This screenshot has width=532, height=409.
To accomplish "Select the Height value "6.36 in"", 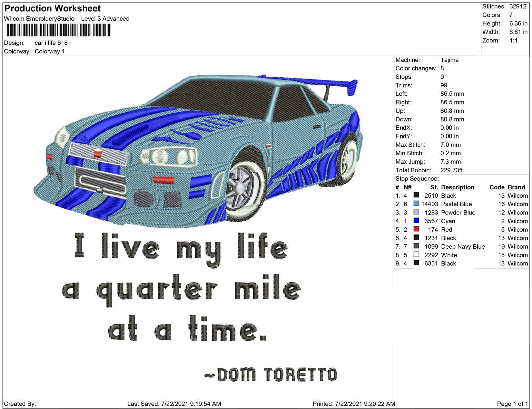I will [x=518, y=24].
